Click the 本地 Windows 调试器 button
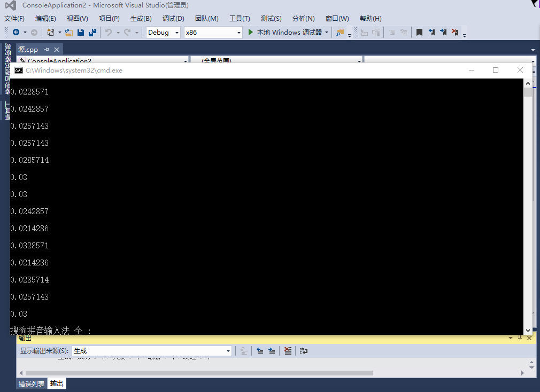The width and height of the screenshot is (540, 392). (x=289, y=33)
